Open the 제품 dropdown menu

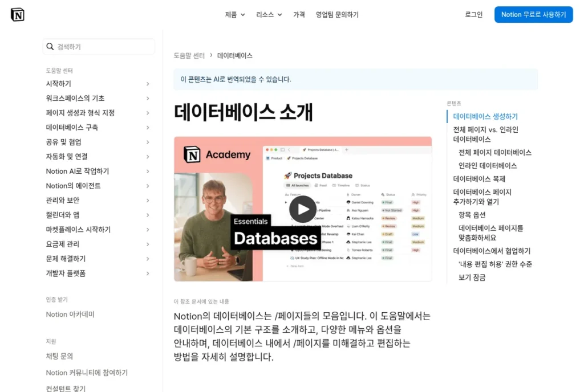click(x=235, y=14)
